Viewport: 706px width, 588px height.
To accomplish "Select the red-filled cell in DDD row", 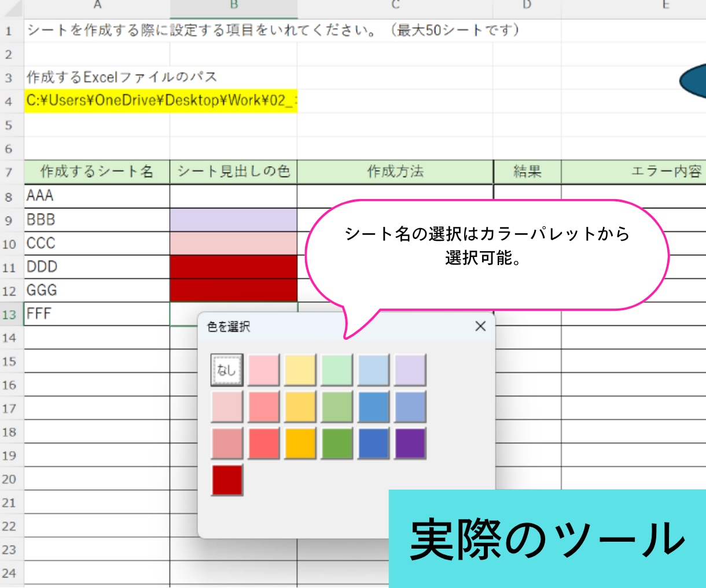I will pos(234,267).
